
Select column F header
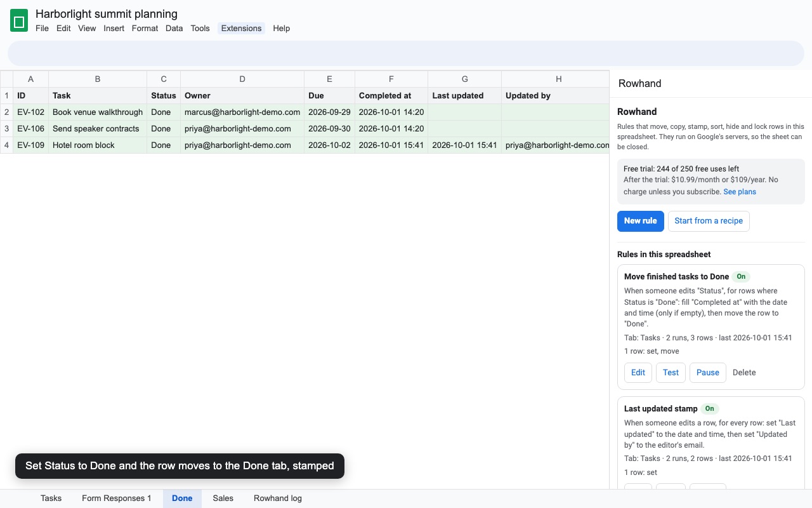click(x=391, y=79)
